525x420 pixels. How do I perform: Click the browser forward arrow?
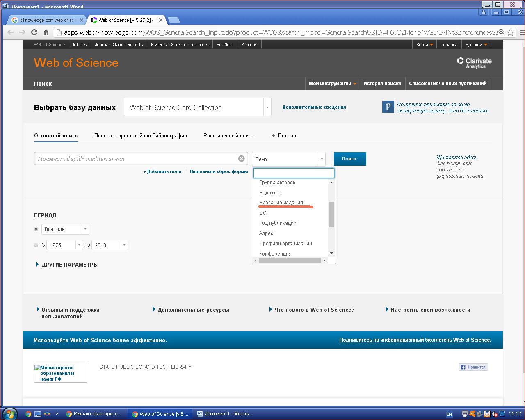(x=23, y=32)
